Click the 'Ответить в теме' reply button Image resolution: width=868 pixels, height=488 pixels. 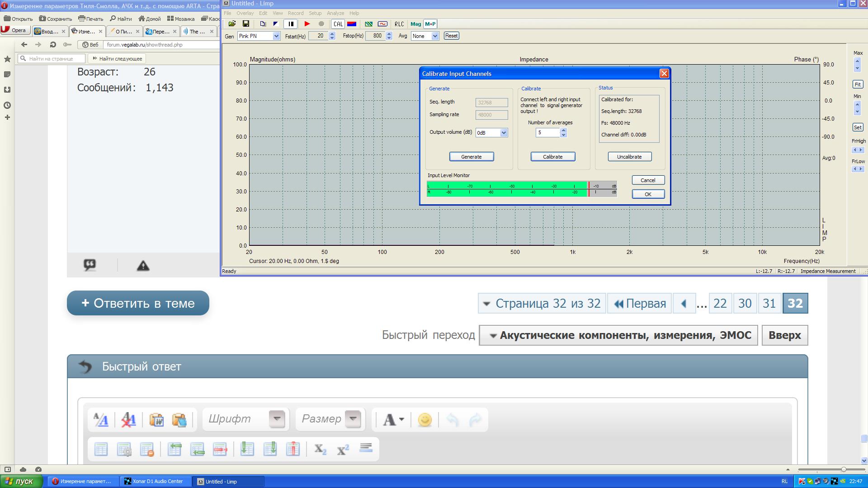pyautogui.click(x=138, y=303)
